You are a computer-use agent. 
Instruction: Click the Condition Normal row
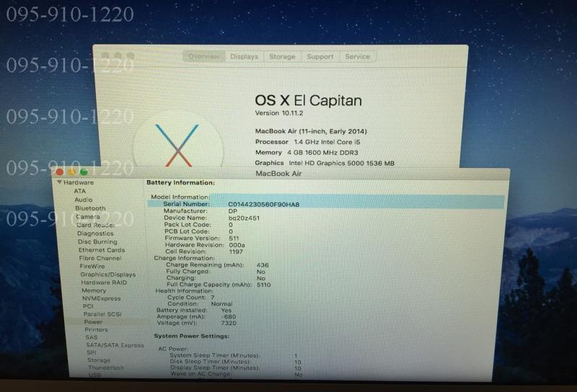200,304
